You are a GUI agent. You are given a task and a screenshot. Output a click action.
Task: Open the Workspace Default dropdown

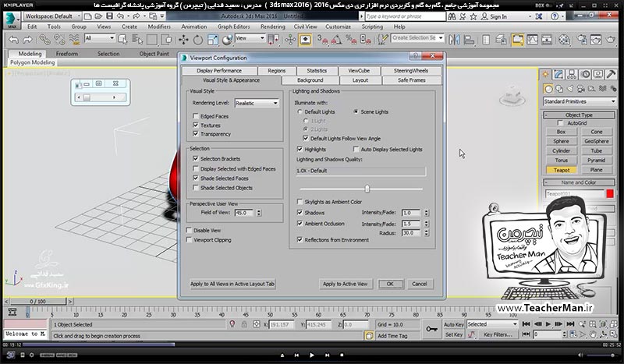tap(52, 16)
